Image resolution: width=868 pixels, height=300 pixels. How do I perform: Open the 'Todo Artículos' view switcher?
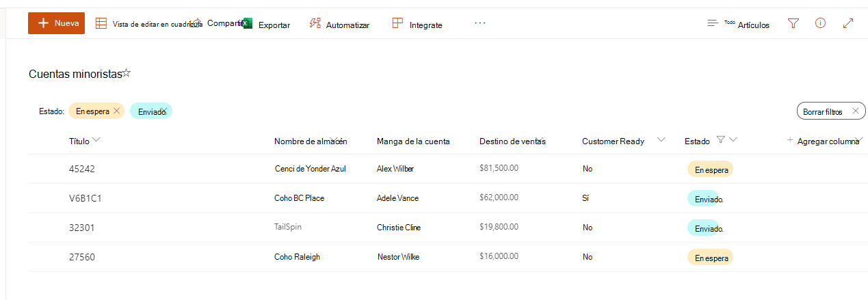click(738, 24)
